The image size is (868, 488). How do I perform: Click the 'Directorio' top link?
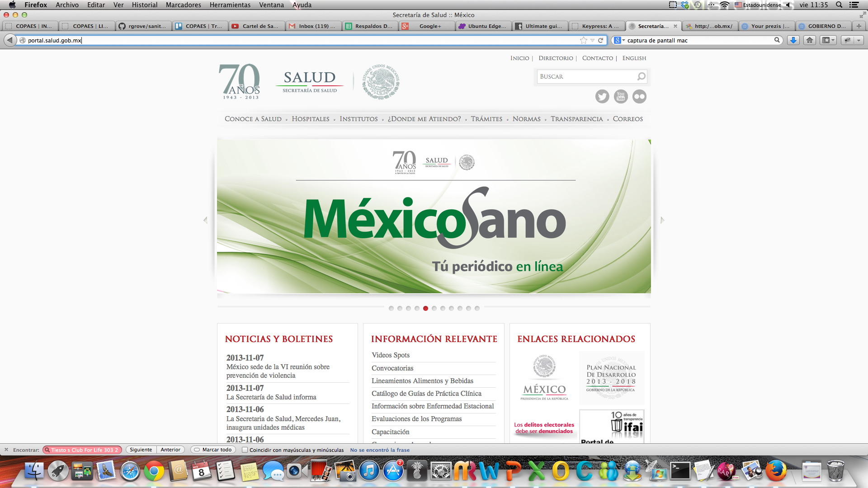[556, 58]
